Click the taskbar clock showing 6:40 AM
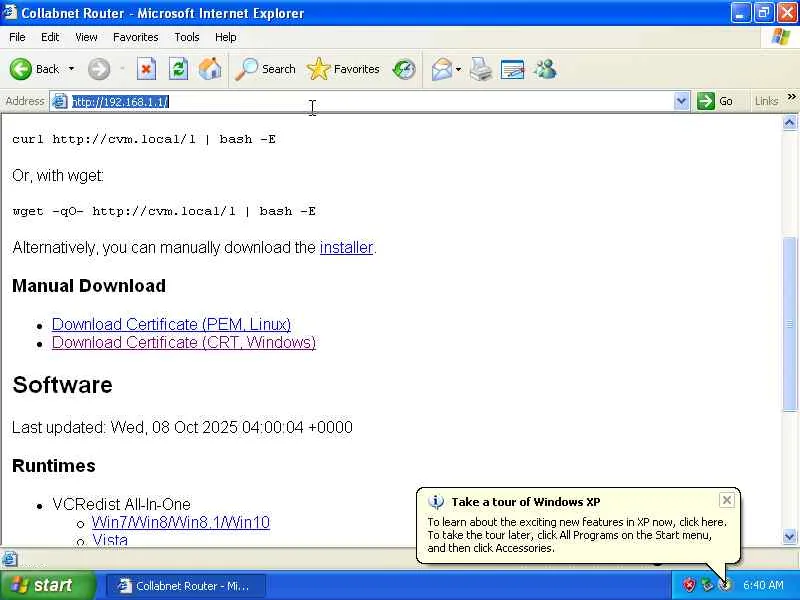Image resolution: width=800 pixels, height=600 pixels. click(x=763, y=585)
